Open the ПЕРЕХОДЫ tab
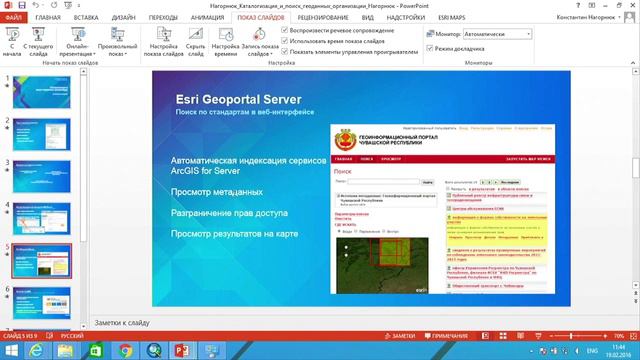This screenshot has width=640, height=360. pyautogui.click(x=163, y=18)
